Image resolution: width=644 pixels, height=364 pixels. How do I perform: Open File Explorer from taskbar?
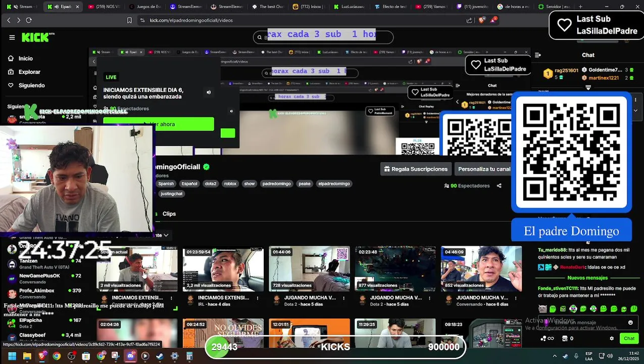click(x=27, y=356)
